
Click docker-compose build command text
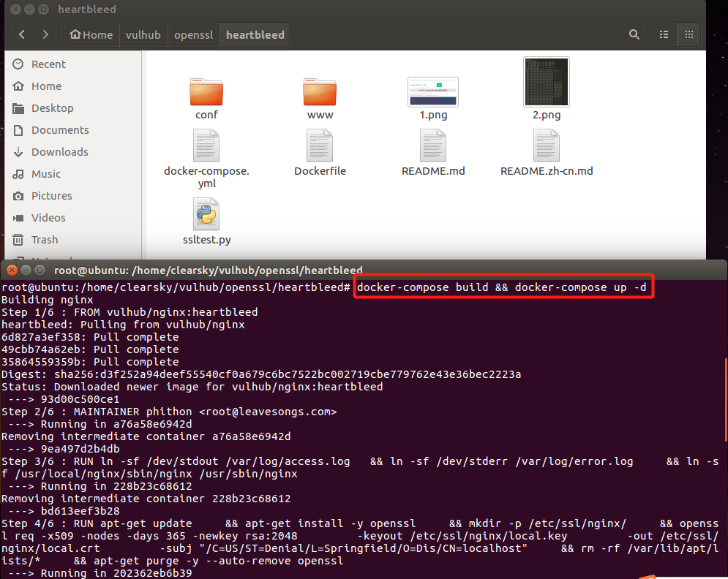pos(501,287)
